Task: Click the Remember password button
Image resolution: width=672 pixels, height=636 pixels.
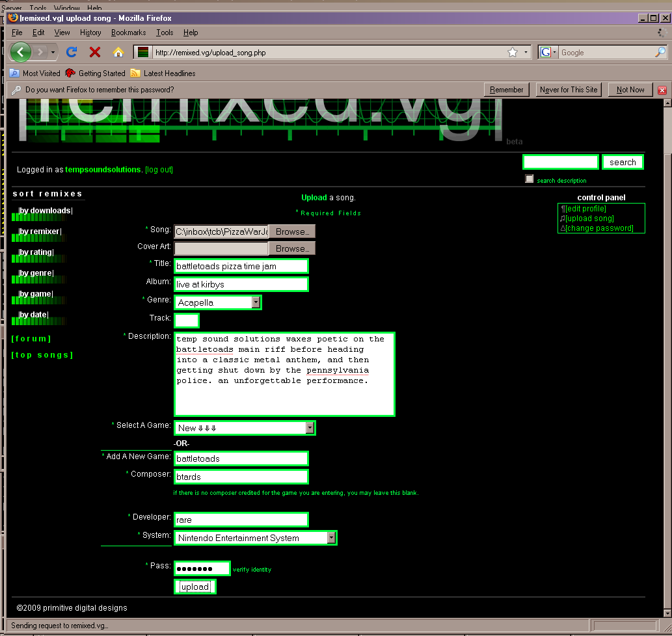Action: tap(507, 90)
